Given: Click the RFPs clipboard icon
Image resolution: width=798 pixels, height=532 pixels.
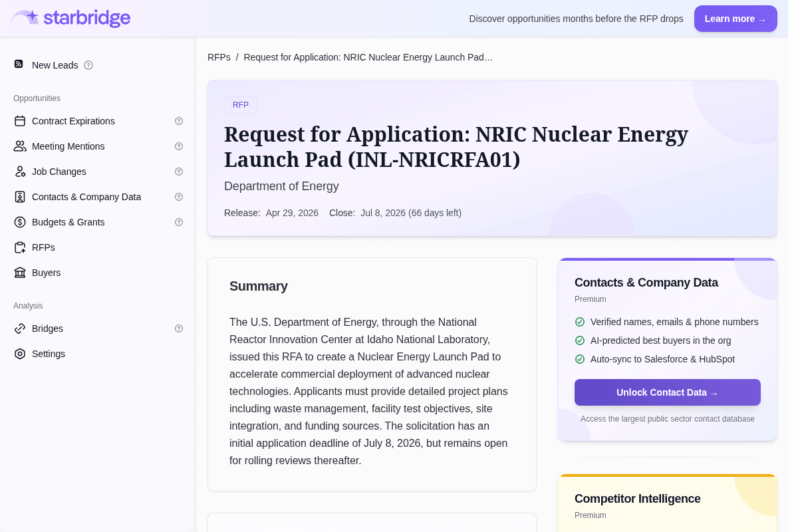Looking at the screenshot, I should [20, 247].
